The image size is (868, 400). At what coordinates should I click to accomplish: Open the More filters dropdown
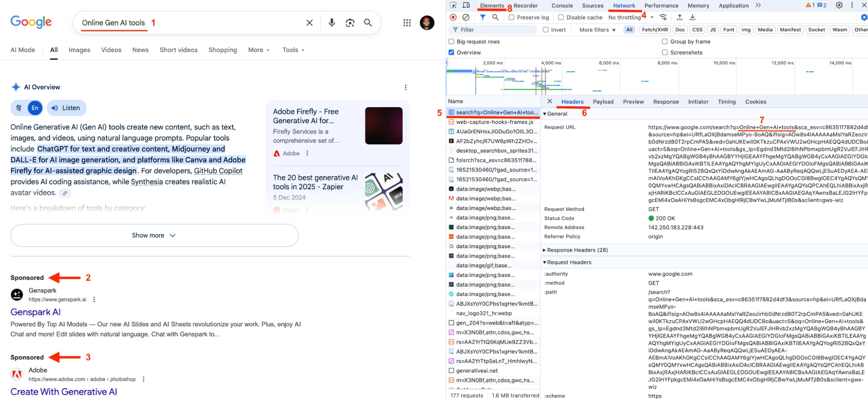597,30
